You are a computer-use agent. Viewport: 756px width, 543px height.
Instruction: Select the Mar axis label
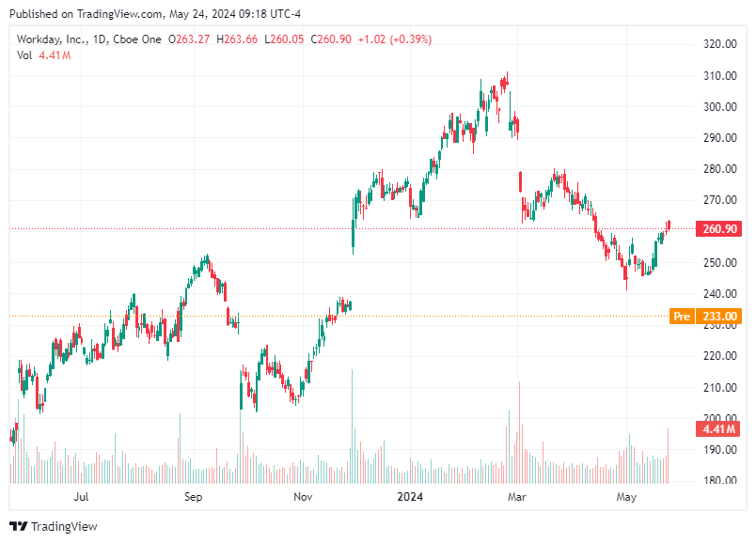coord(517,495)
